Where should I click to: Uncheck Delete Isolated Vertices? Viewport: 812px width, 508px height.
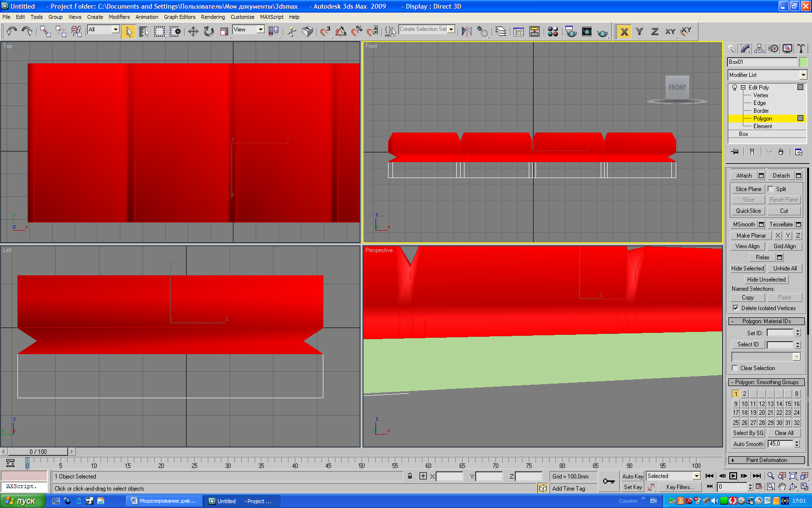click(x=736, y=308)
